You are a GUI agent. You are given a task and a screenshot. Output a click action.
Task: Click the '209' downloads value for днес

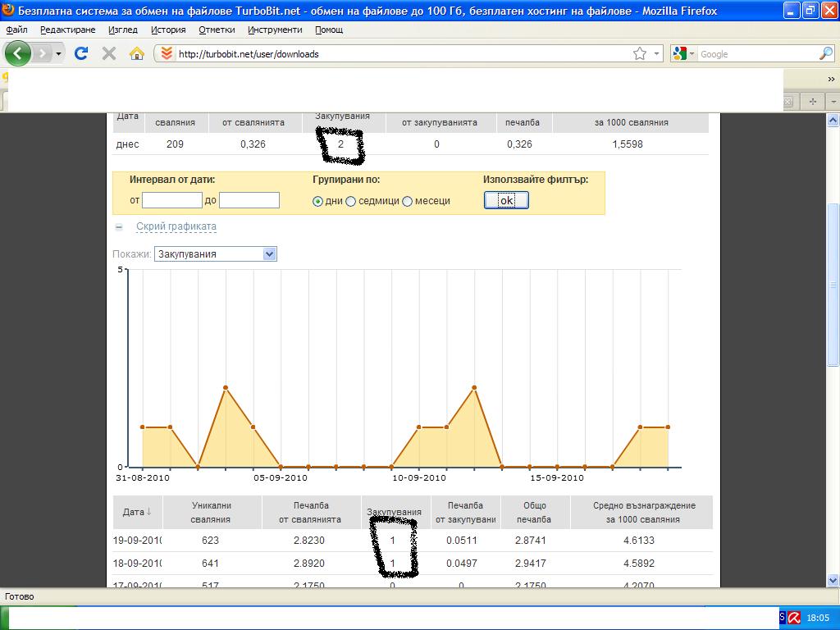175,144
